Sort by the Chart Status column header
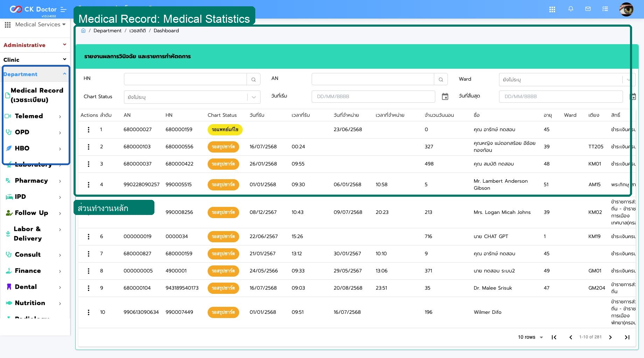This screenshot has height=358, width=644. (x=222, y=115)
